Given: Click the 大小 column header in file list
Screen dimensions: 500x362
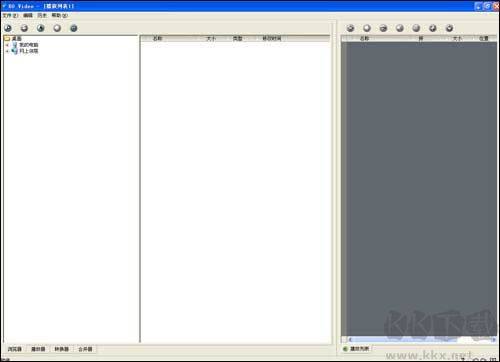Looking at the screenshot, I should click(x=211, y=39).
